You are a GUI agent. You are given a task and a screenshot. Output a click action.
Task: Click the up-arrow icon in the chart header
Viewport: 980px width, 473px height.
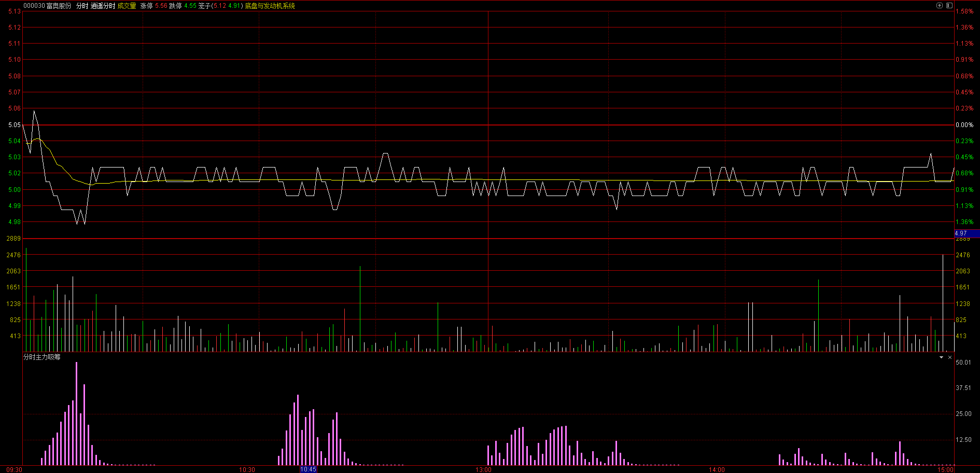click(x=939, y=5)
